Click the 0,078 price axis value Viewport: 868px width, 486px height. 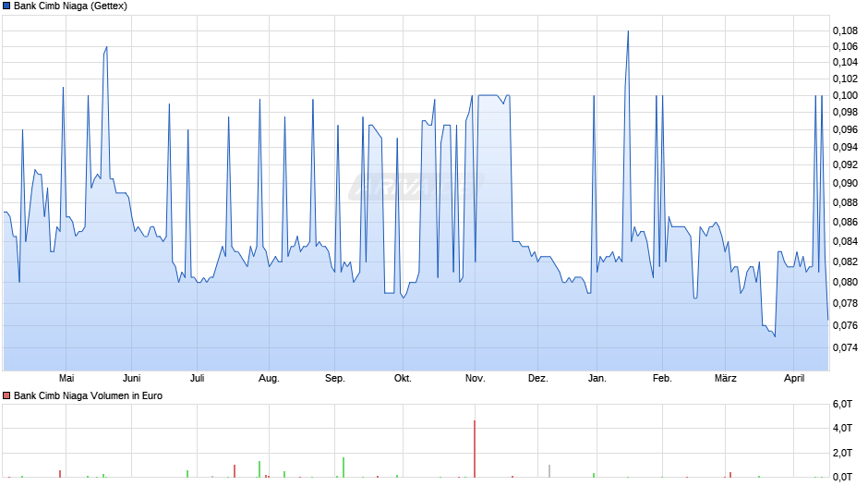[x=845, y=303]
